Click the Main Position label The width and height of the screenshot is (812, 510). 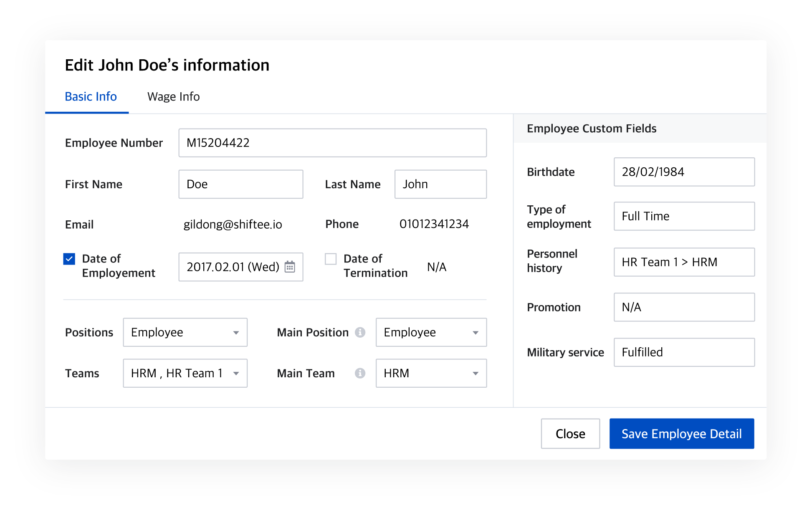point(313,332)
